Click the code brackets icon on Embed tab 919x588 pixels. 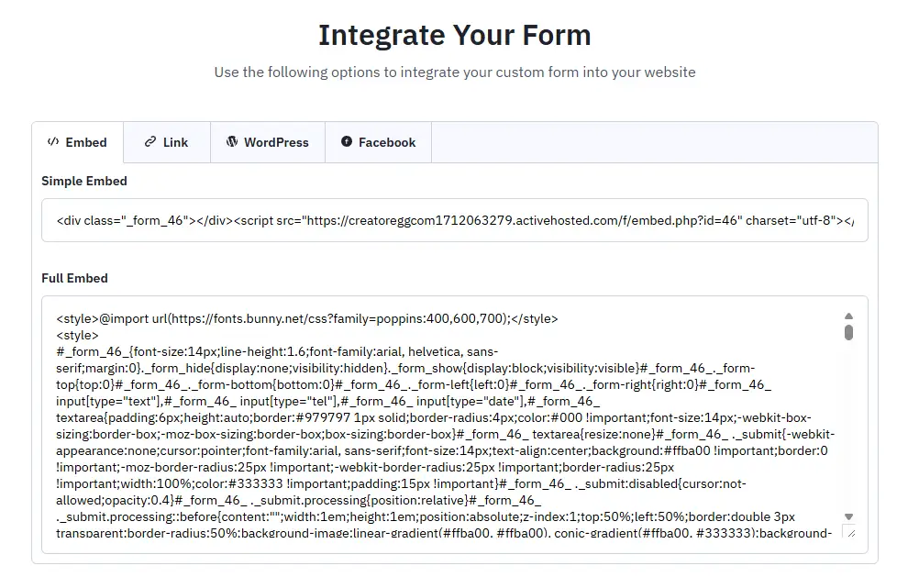pyautogui.click(x=52, y=142)
